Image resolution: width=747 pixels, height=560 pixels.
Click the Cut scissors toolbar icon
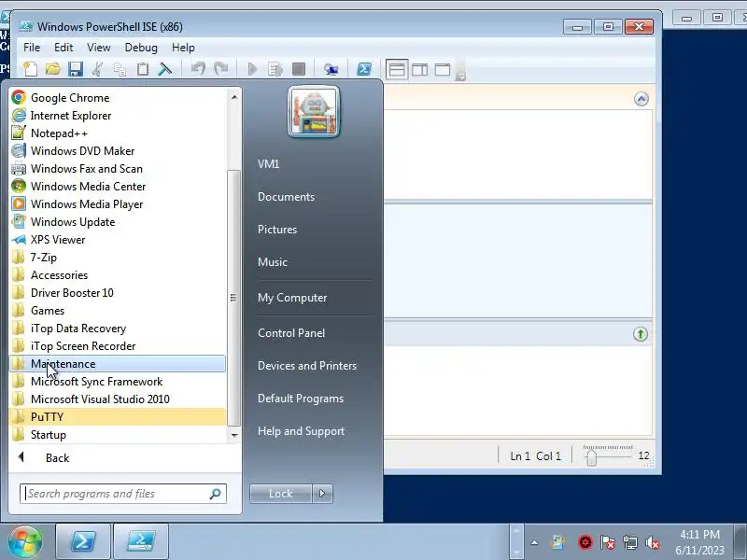coord(98,69)
